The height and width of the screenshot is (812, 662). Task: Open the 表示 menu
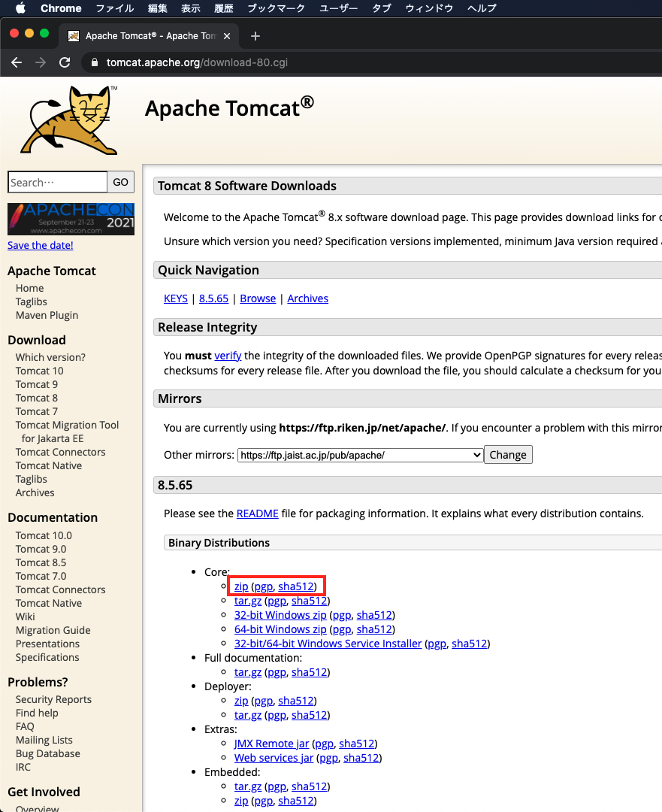(x=190, y=8)
